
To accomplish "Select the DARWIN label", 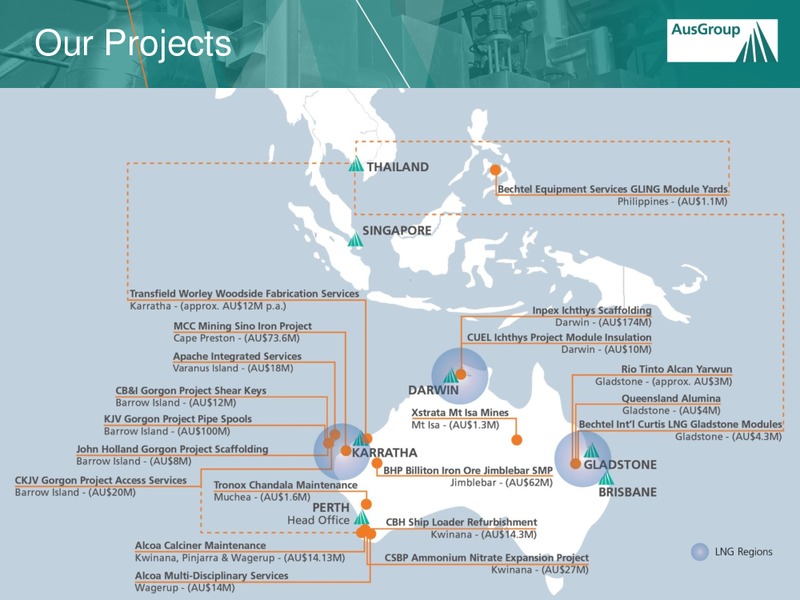I will pyautogui.click(x=433, y=390).
